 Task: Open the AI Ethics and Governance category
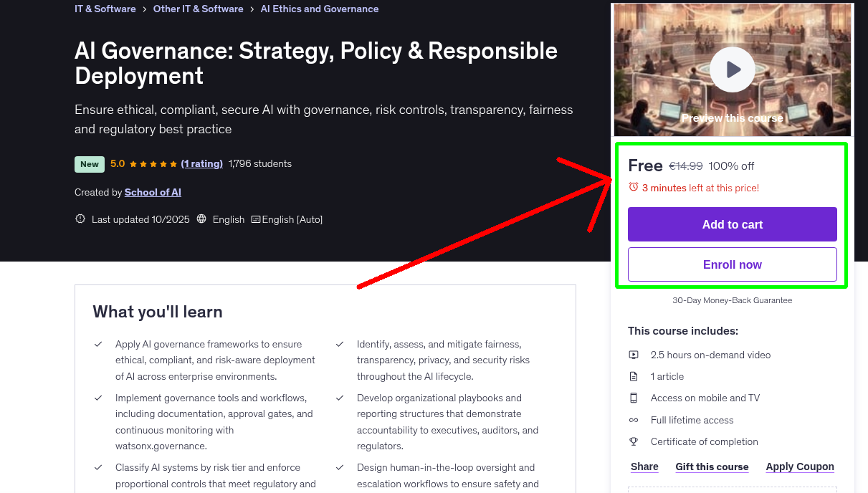point(319,9)
